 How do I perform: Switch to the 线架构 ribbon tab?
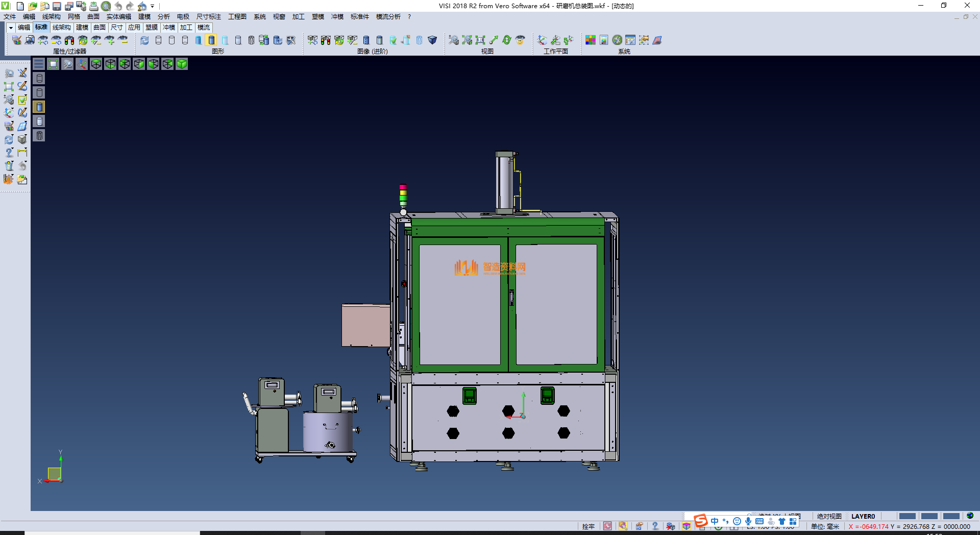[61, 28]
